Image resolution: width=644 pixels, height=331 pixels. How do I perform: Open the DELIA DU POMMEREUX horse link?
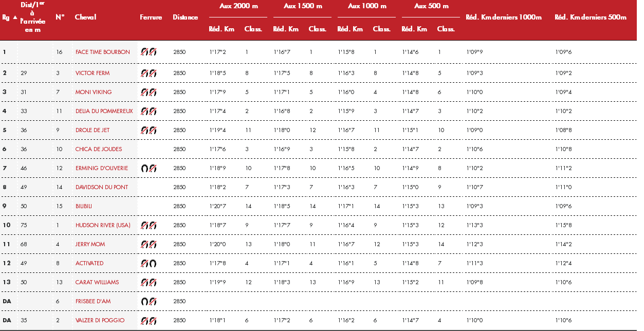tap(104, 111)
